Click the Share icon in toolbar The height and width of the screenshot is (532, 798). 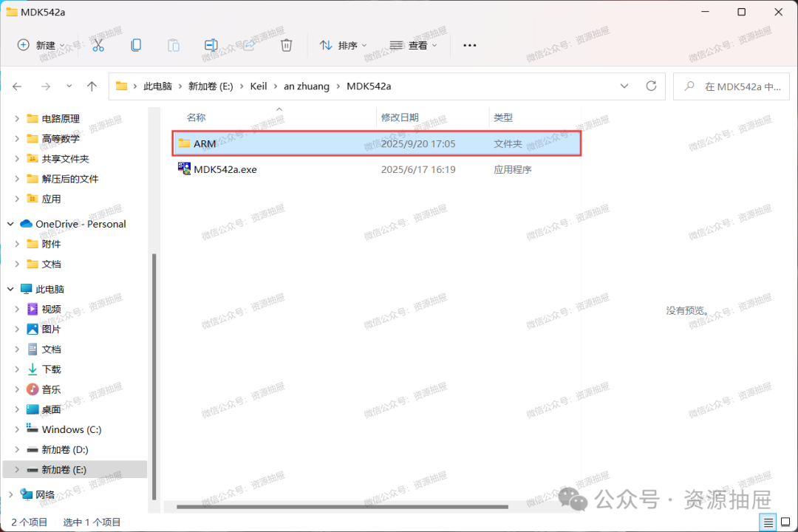(x=249, y=45)
